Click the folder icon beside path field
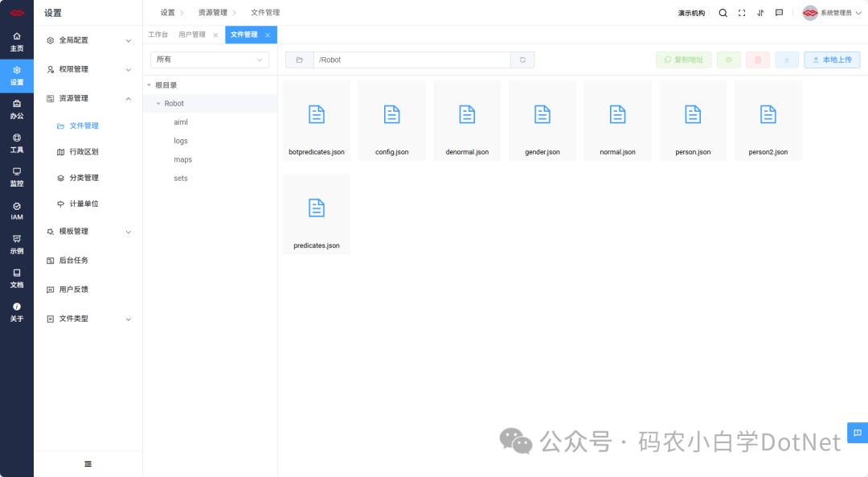The image size is (868, 477). pyautogui.click(x=300, y=60)
